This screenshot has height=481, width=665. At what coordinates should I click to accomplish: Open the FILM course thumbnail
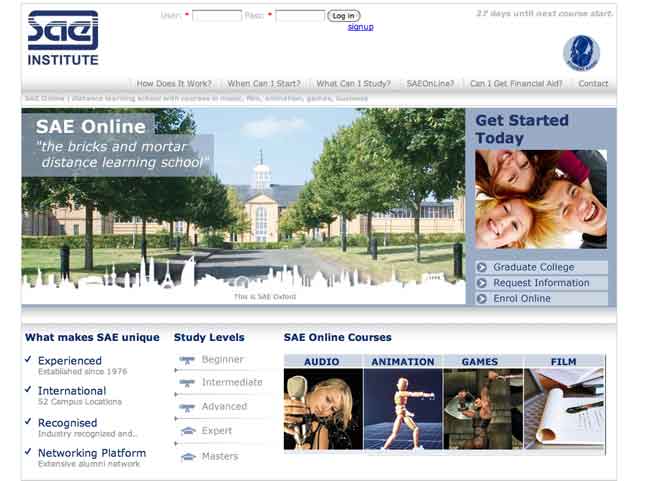(x=564, y=409)
